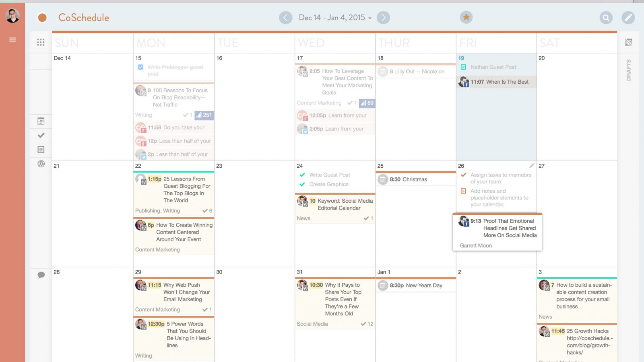644x362 pixels.
Task: Click the CoSchedule logo link
Action: (83, 18)
